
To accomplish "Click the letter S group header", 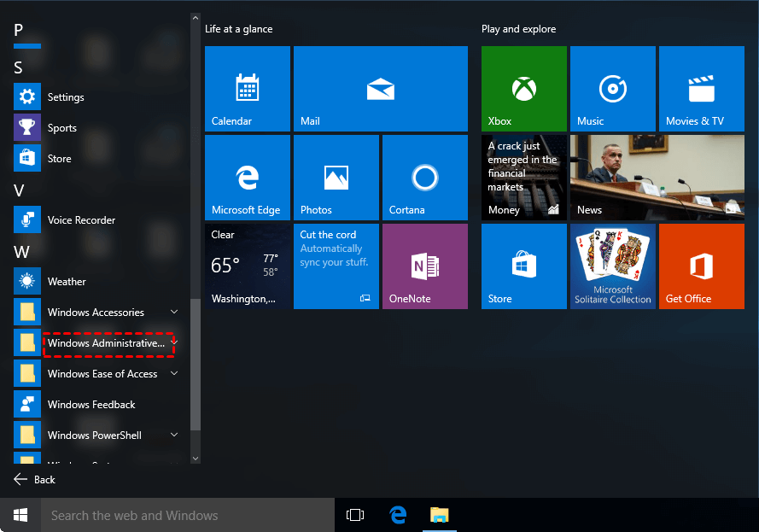I will click(19, 67).
